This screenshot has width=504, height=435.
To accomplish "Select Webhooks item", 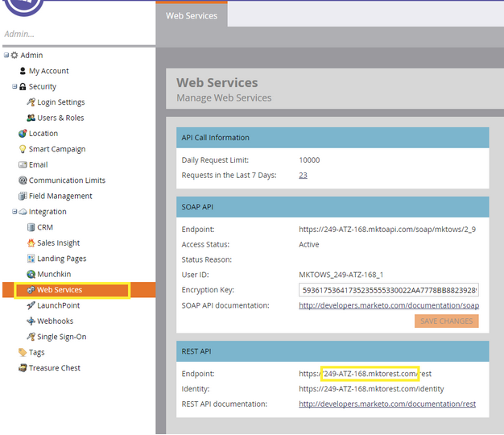I will point(56,321).
